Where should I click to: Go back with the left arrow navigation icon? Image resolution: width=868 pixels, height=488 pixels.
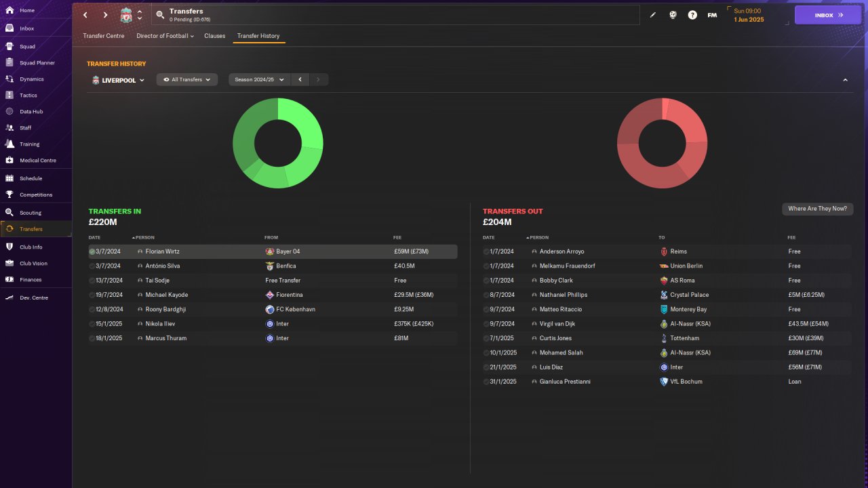click(x=85, y=15)
